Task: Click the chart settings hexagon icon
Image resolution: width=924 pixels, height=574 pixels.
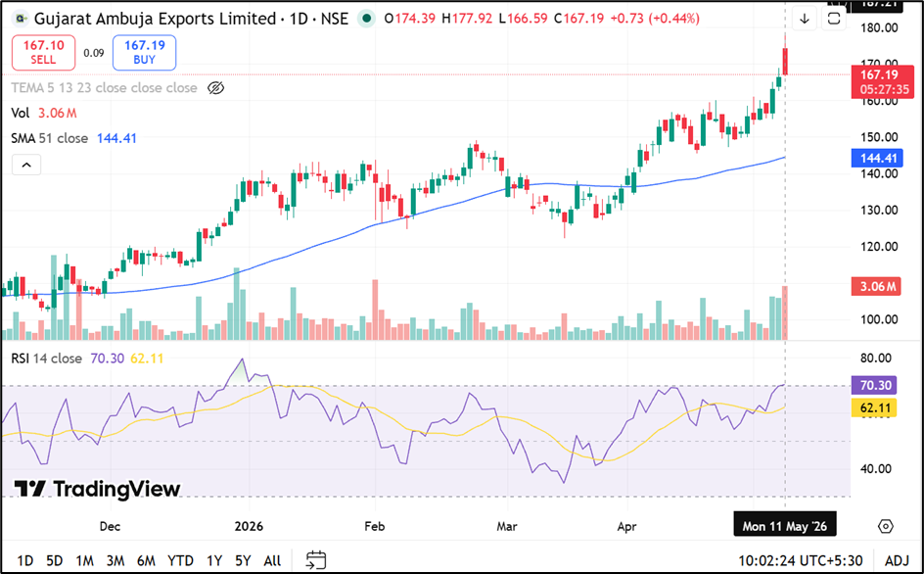Action: point(885,526)
